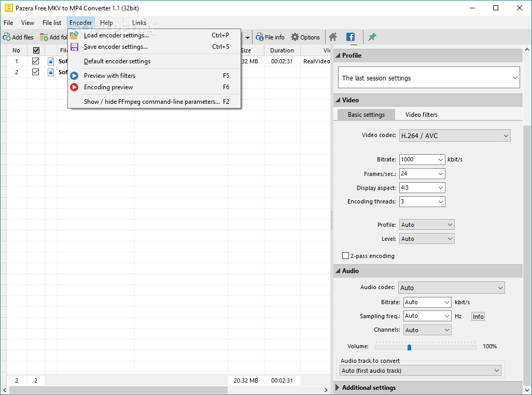The image size is (532, 395).
Task: Click the red Encoding preview play icon
Action: point(74,87)
